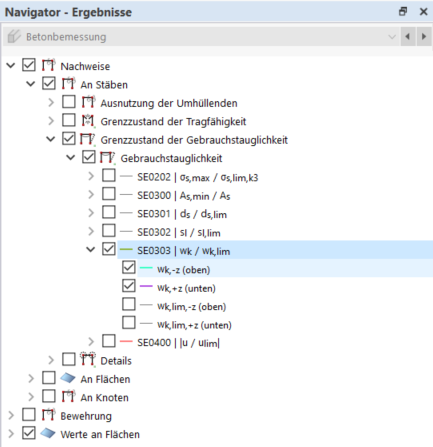
Task: Check the SE0202 stress ratio checkbox
Action: point(109,175)
